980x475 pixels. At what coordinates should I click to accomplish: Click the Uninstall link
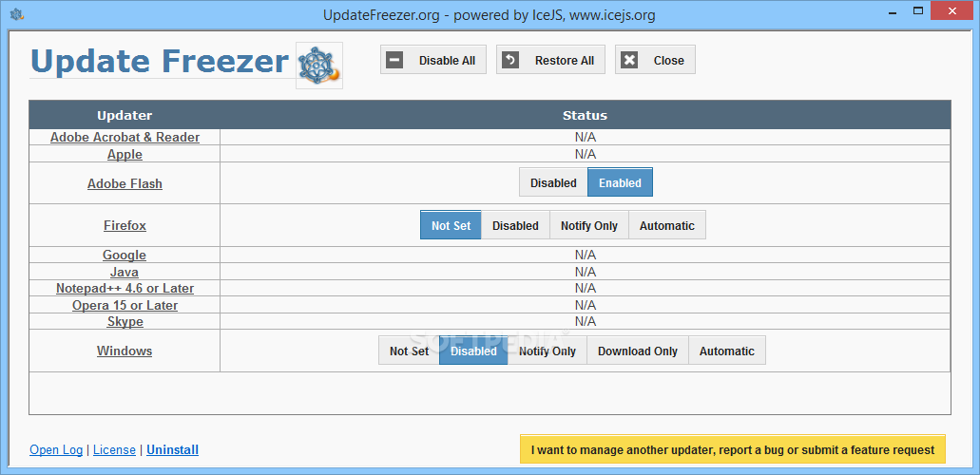tap(172, 450)
